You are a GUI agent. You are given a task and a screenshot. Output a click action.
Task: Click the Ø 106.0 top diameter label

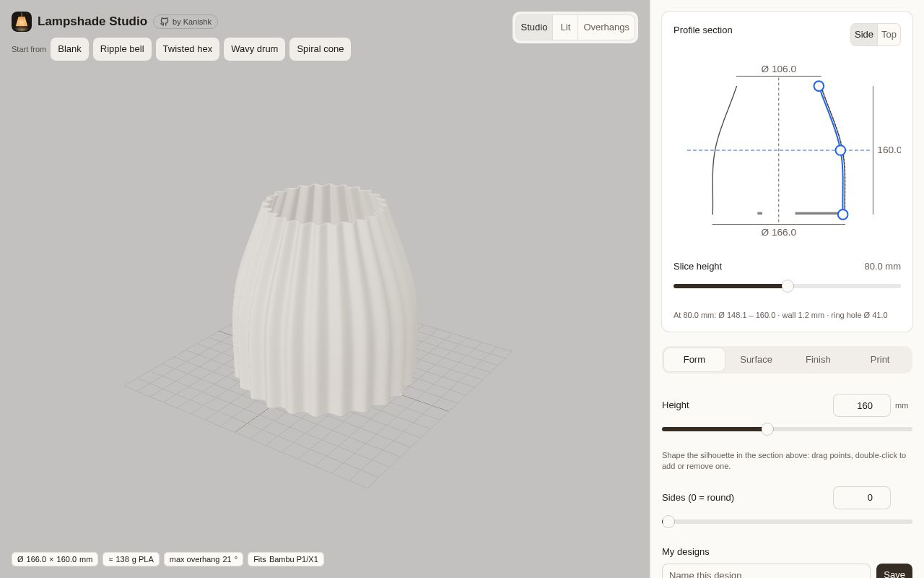tap(778, 69)
